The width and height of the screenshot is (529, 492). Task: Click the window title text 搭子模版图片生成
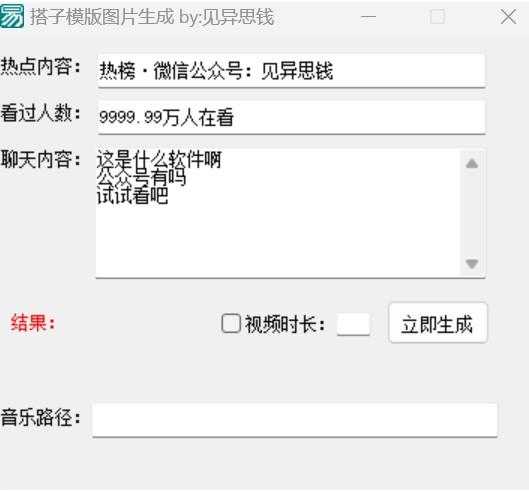tap(102, 17)
